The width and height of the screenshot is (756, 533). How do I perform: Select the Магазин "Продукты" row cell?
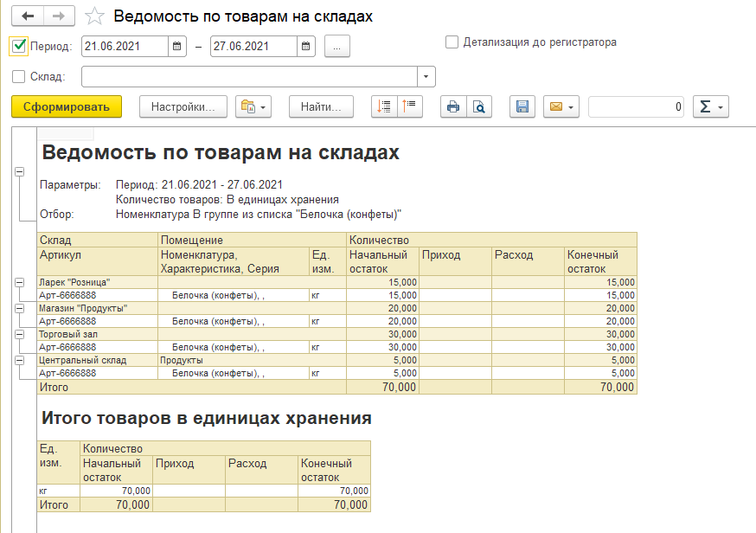(98, 308)
